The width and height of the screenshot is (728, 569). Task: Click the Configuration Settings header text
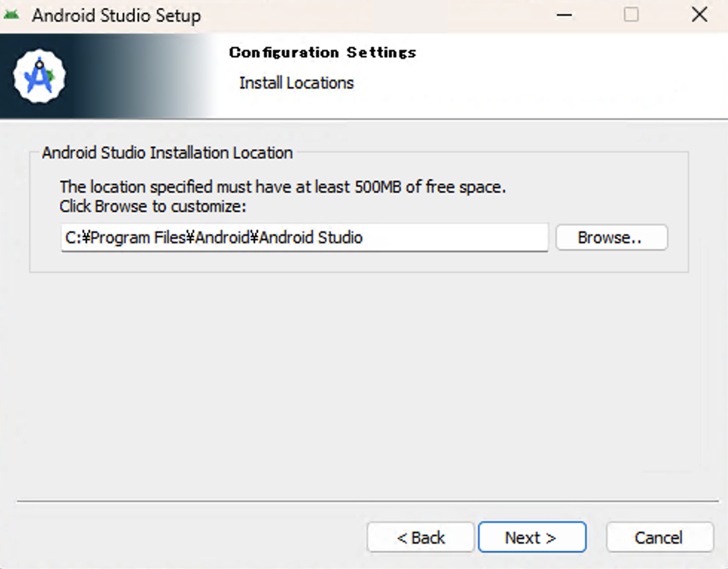tap(322, 52)
